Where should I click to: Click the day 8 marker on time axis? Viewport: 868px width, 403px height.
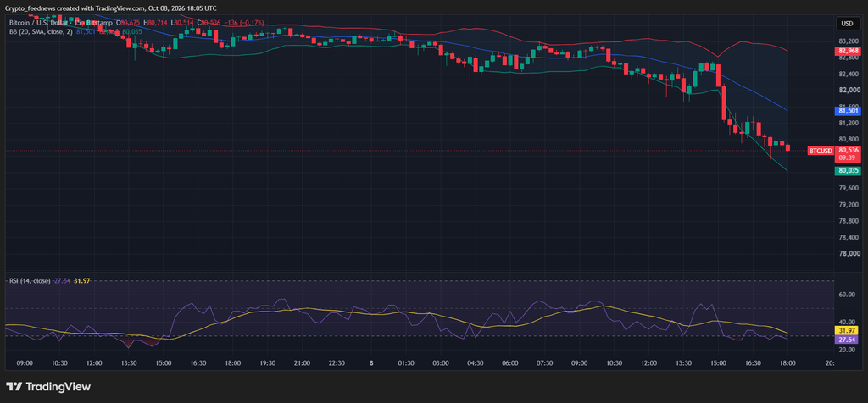coord(371,363)
